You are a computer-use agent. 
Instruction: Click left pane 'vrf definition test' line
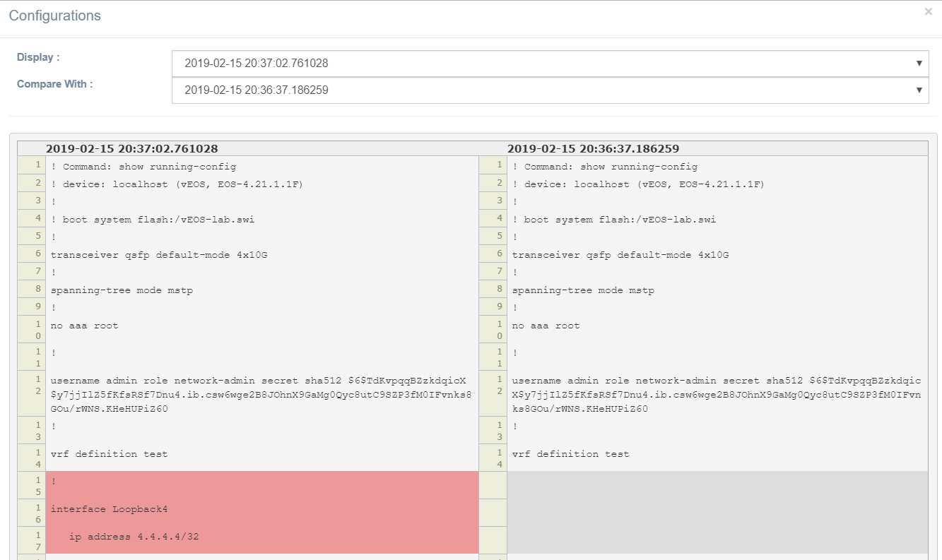109,454
